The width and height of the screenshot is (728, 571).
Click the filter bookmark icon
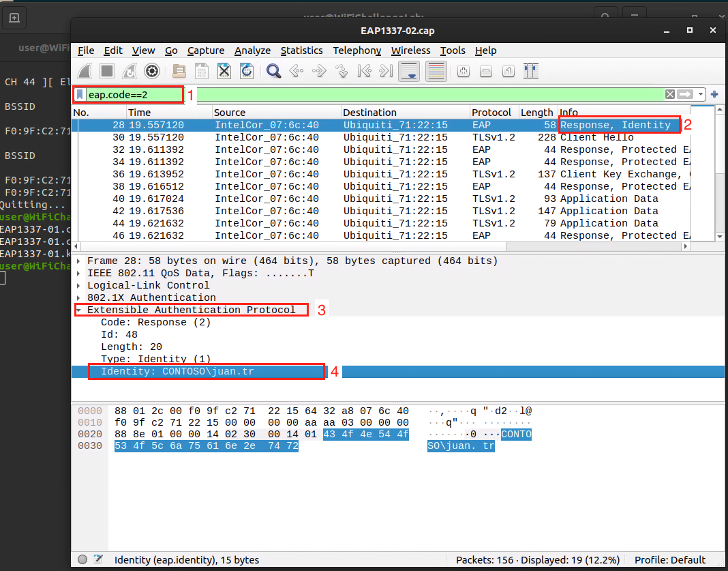pos(80,94)
